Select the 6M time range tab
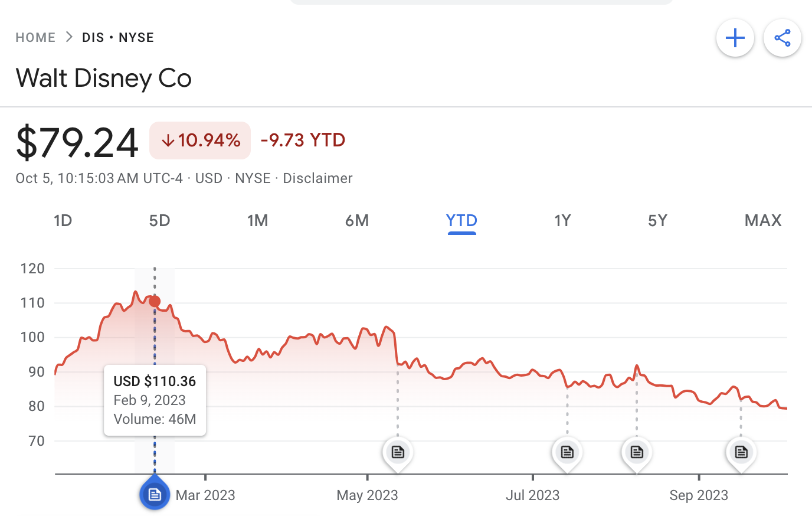Viewport: 812px width, 516px height. coord(357,221)
